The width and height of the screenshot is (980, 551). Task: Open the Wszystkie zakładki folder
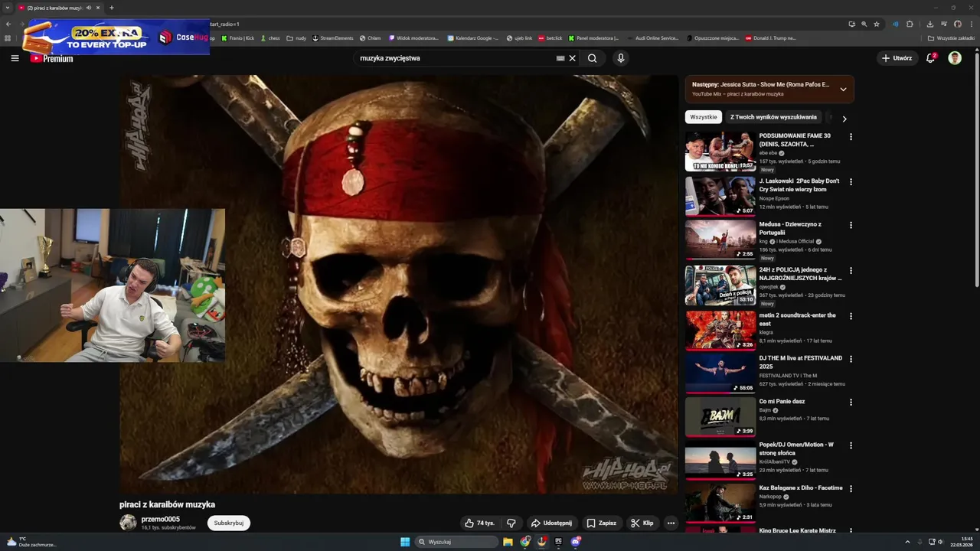[951, 37]
